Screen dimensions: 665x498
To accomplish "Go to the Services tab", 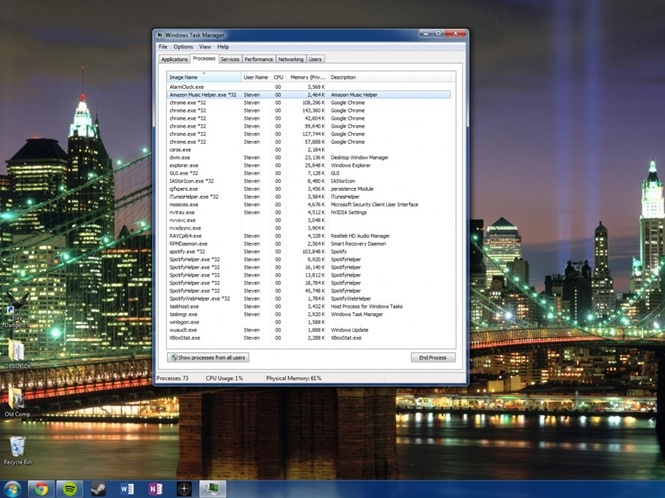I will tap(230, 59).
